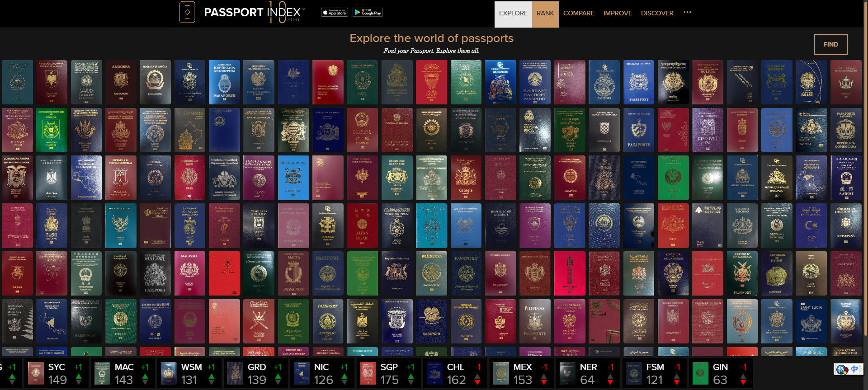
Task: Open the Rank tab
Action: click(545, 14)
